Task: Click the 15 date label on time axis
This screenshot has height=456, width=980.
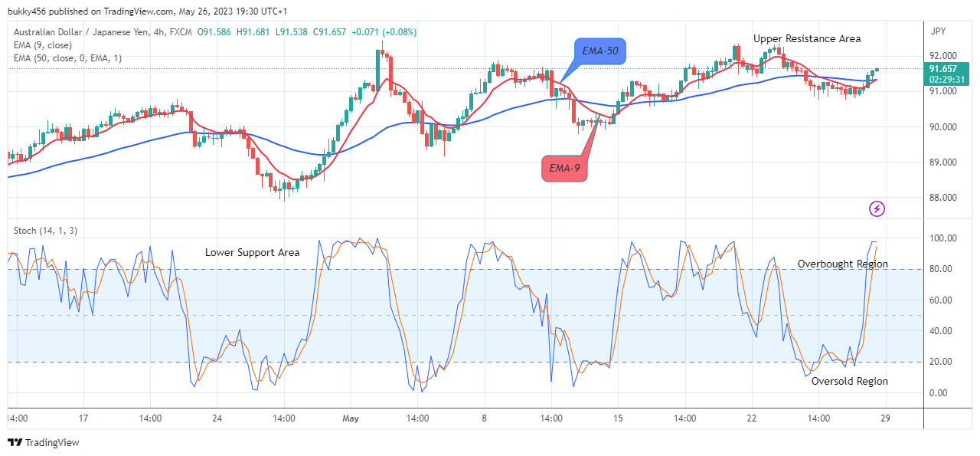Action: tap(618, 418)
